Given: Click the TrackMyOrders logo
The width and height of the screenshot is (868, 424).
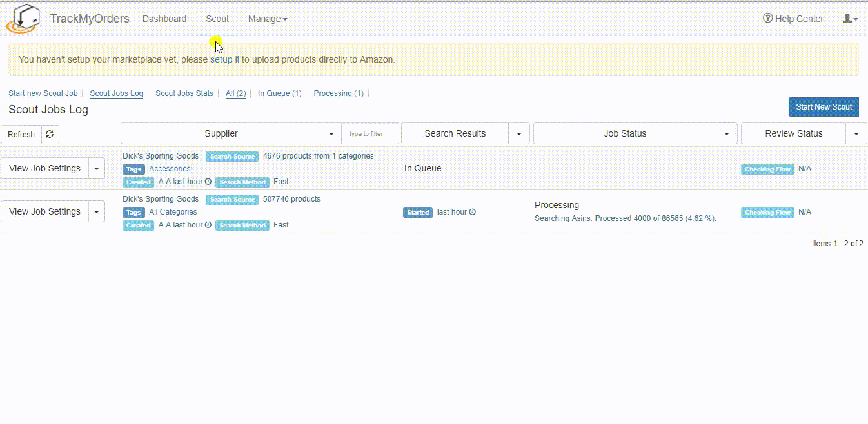Looking at the screenshot, I should point(24,18).
